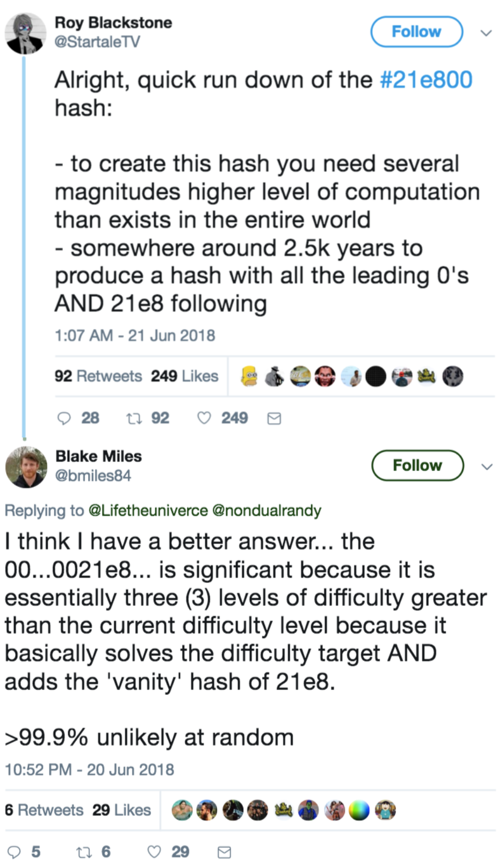
Task: Share Blake's tweet via envelope icon
Action: [x=224, y=852]
